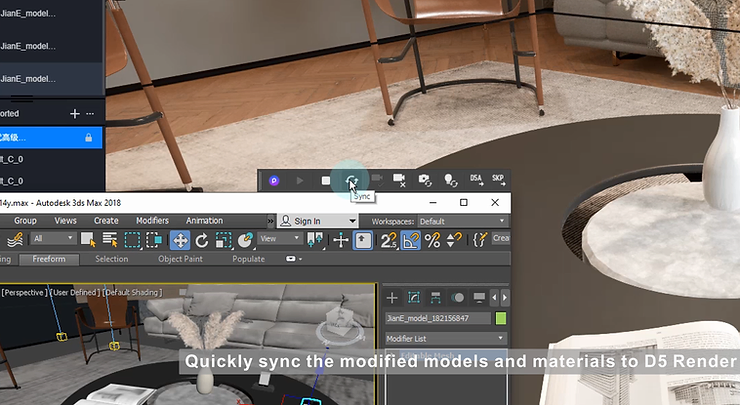Click Select and Manipulate icon
The image size is (740, 405).
pos(340,240)
